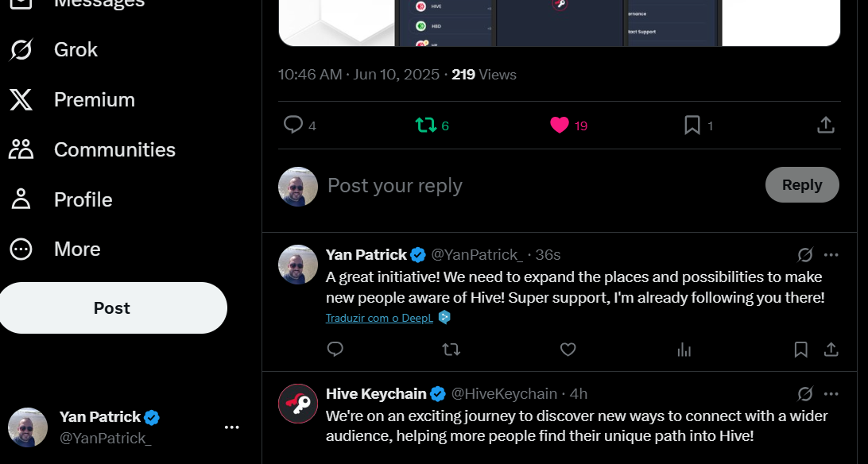The image size is (868, 464).
Task: Open more options on Yan Patrick's reply
Action: (x=831, y=255)
